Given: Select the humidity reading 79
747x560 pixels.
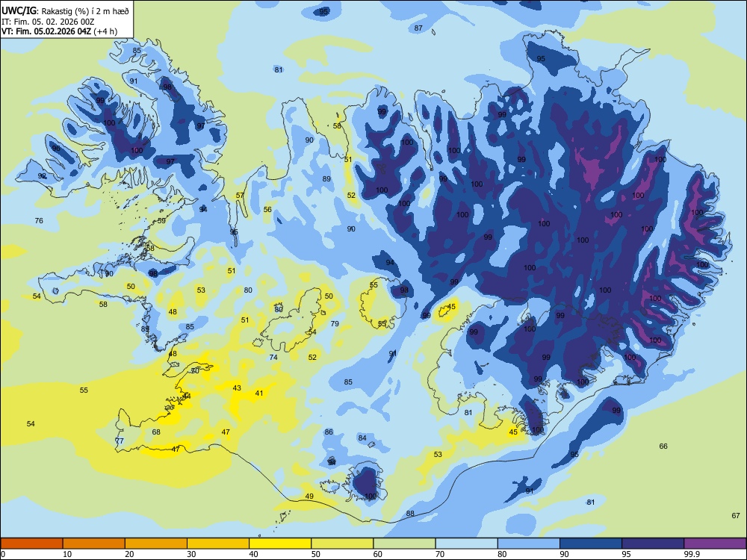Looking at the screenshot, I should click(x=335, y=324).
